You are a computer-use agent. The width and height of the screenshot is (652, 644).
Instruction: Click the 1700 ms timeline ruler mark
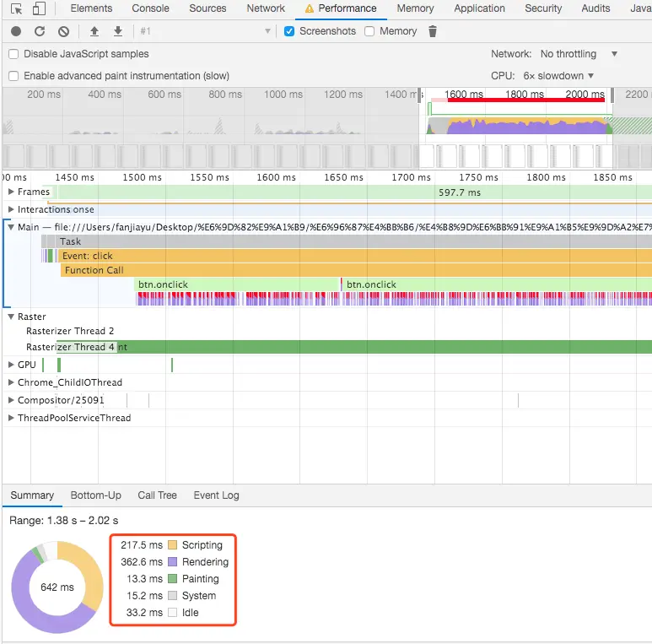(411, 177)
